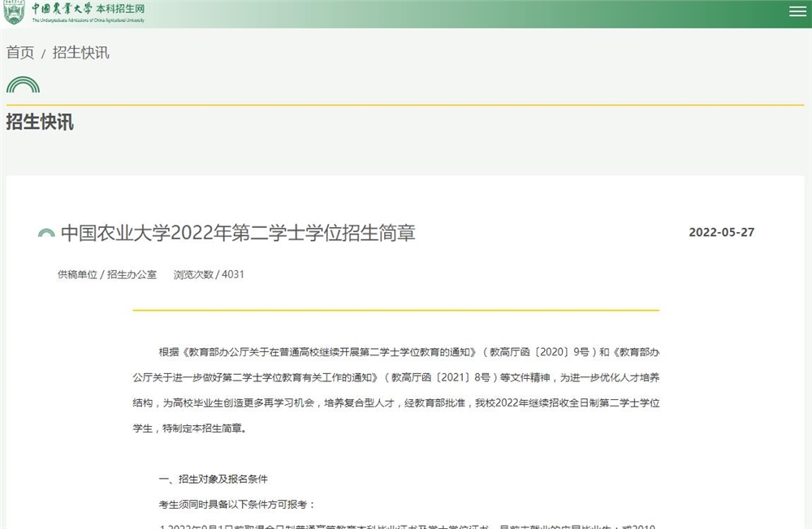
Task: Click the small arch icon beside article title
Action: [46, 233]
